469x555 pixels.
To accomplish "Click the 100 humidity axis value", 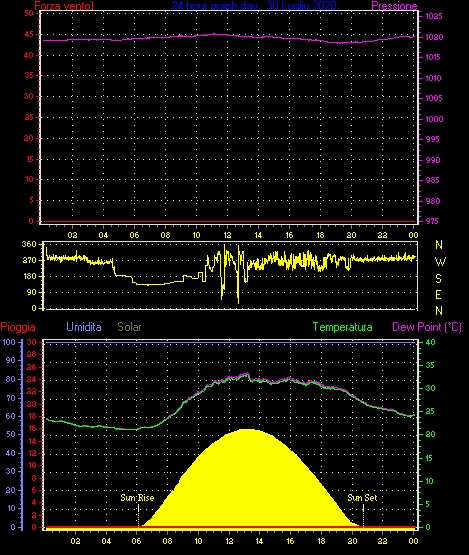I will point(9,342).
